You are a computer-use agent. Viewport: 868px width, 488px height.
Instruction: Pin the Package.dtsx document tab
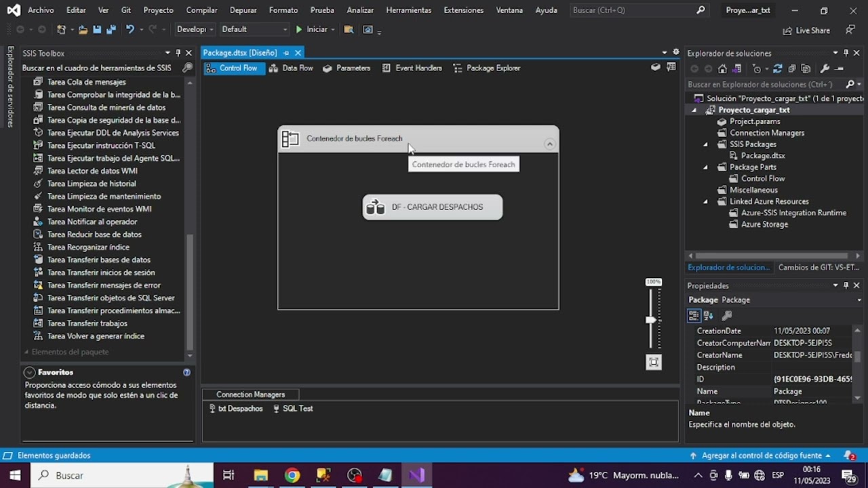(286, 53)
